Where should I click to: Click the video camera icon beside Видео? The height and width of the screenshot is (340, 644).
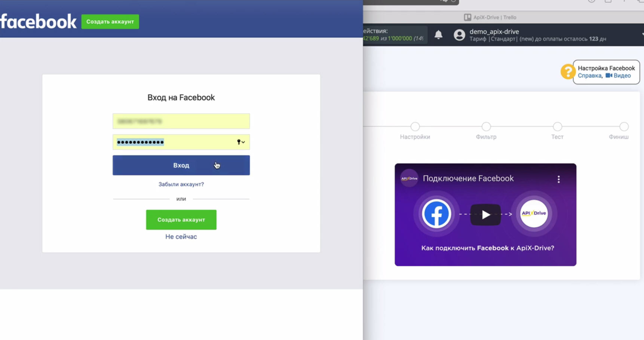tap(609, 76)
